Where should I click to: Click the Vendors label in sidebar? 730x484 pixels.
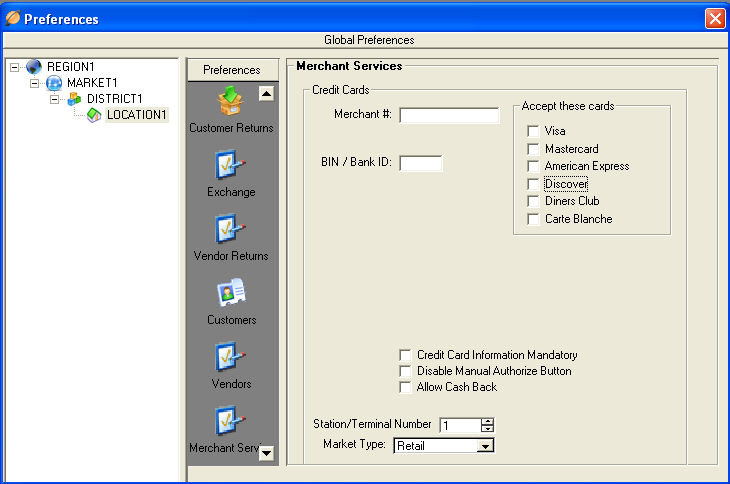pyautogui.click(x=231, y=383)
